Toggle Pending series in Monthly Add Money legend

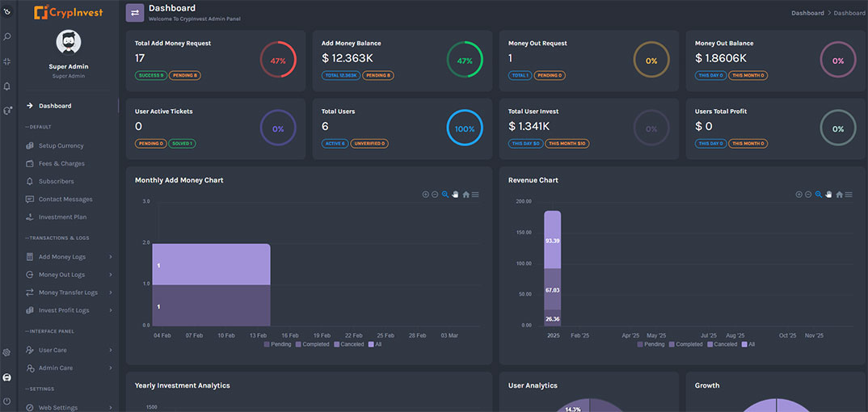[x=278, y=344]
